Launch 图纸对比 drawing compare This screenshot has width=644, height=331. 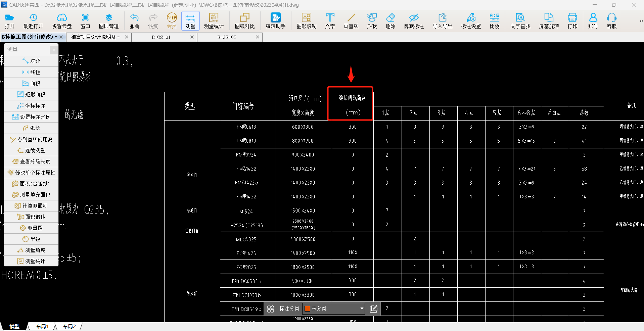(x=245, y=21)
